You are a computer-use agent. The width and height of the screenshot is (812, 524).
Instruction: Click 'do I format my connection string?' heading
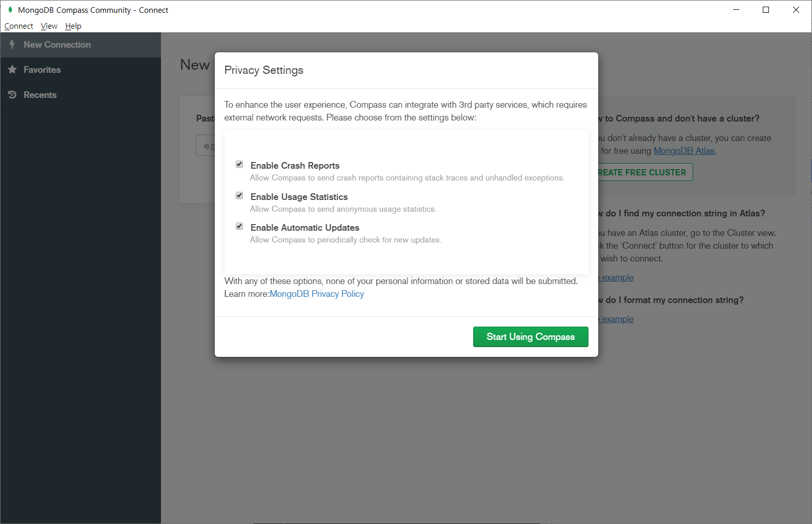[671, 300]
